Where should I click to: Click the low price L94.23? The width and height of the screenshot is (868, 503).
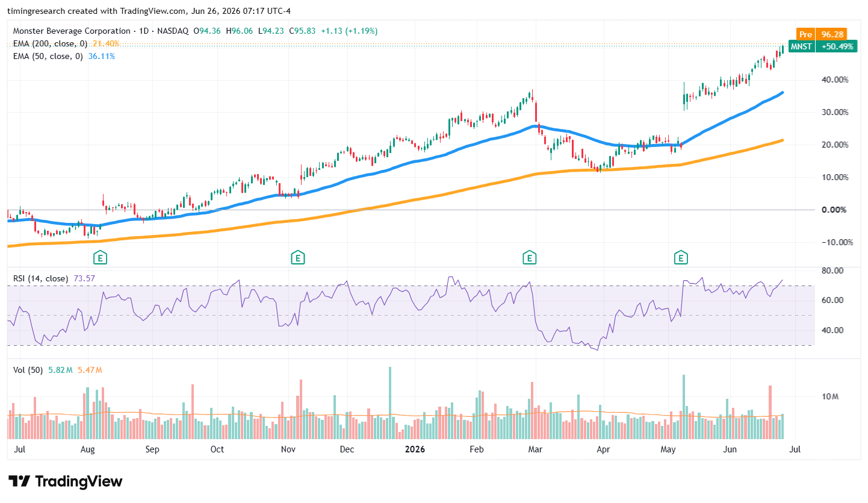(x=270, y=31)
